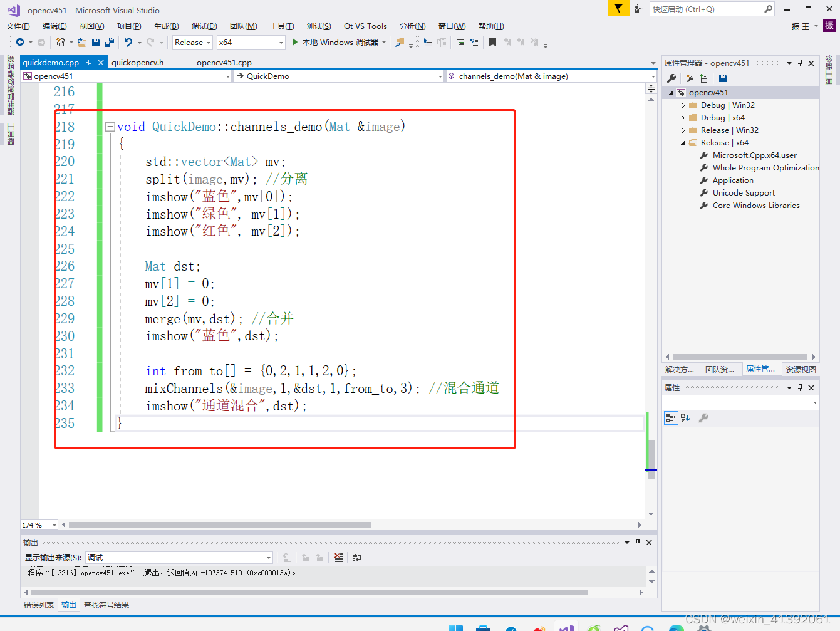840x631 pixels.
Task: Click the Quick Launch search field
Action: (712, 9)
